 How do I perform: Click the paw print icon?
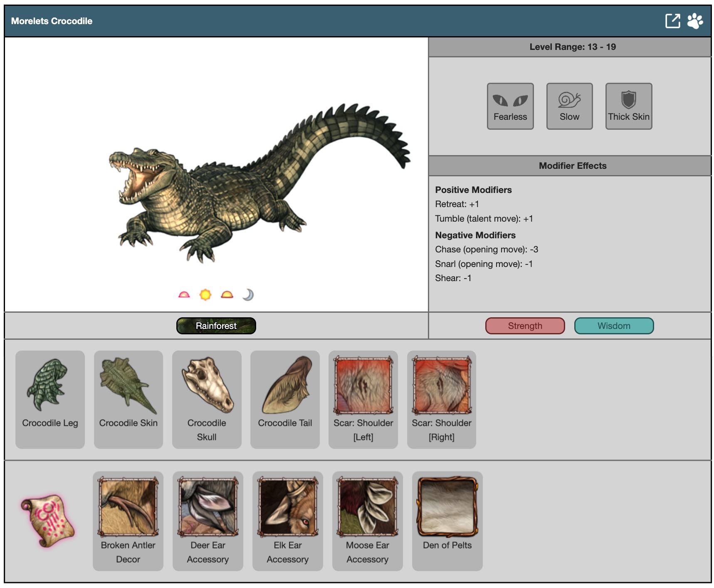tap(695, 21)
